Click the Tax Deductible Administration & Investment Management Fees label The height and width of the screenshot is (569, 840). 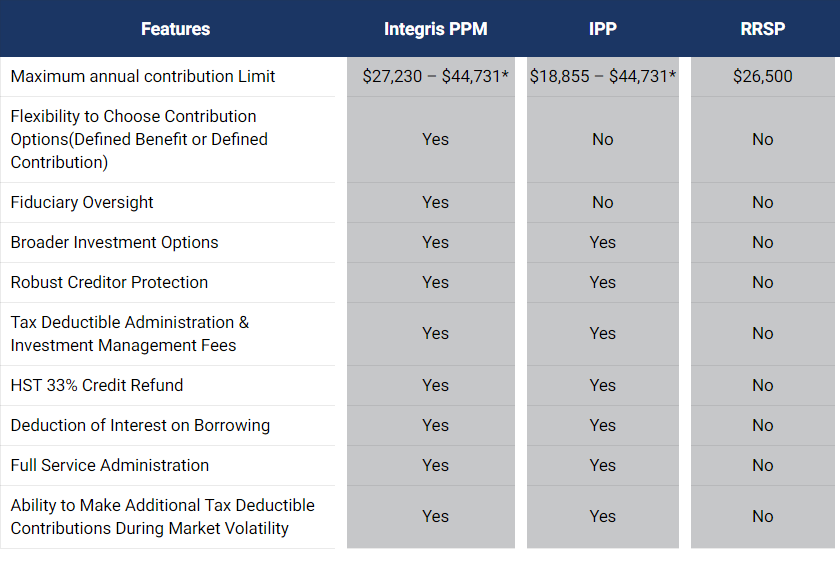pos(130,334)
